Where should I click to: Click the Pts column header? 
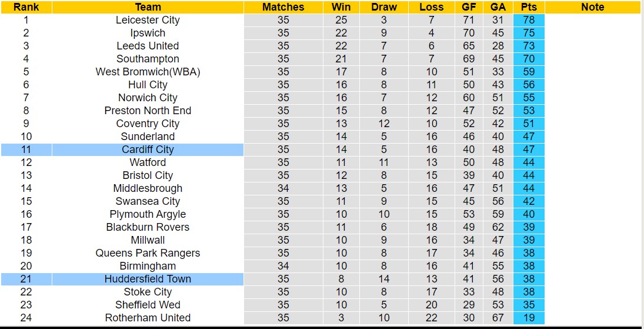[529, 7]
